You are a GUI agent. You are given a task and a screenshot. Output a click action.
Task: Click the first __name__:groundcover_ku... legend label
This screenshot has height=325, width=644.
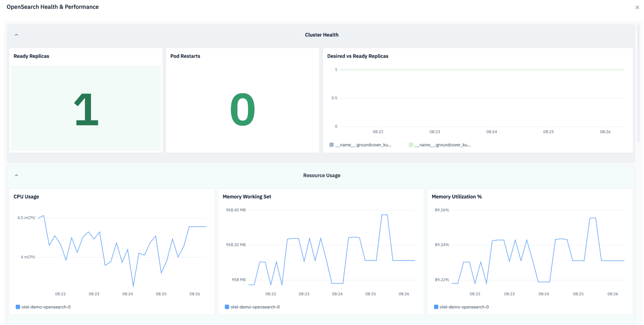(363, 145)
